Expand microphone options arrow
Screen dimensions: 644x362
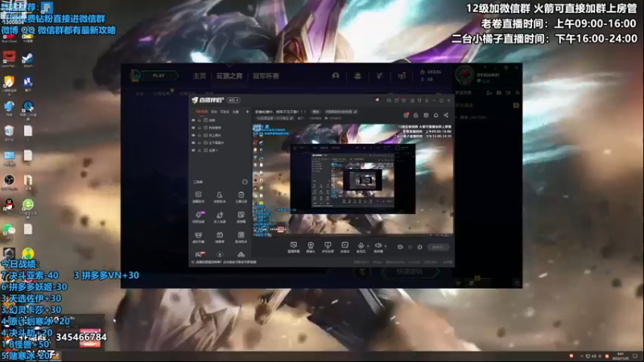(367, 246)
